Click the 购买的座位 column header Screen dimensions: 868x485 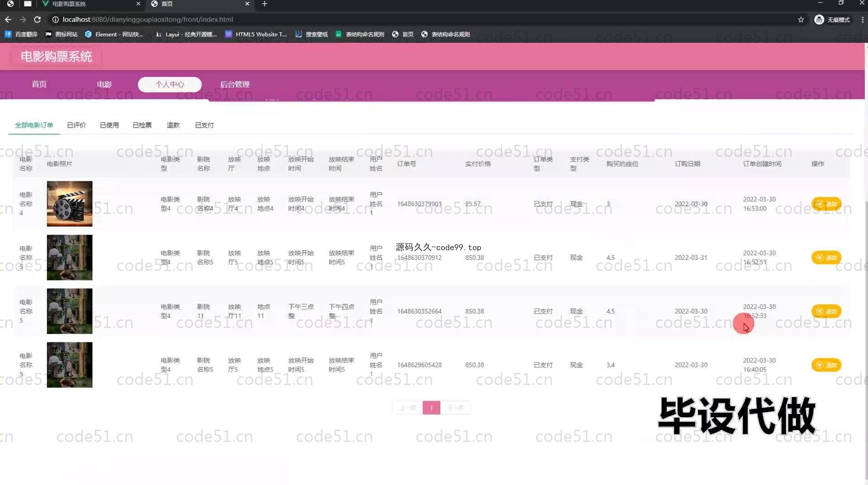click(622, 164)
